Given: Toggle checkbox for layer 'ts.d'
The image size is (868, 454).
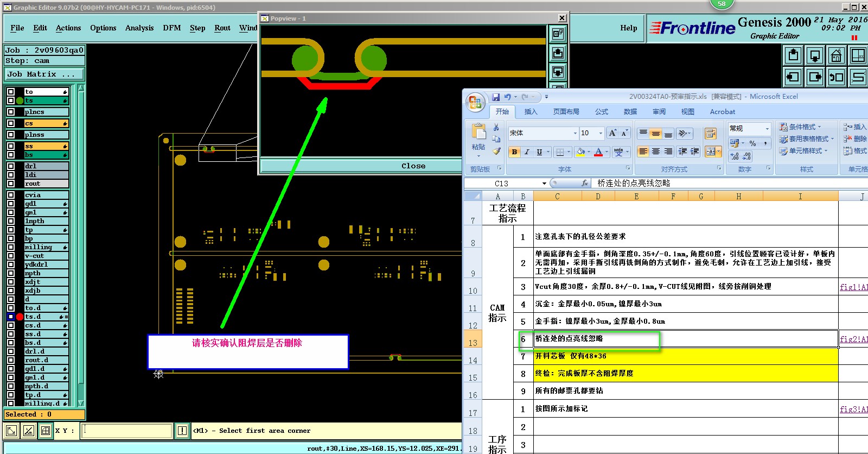Looking at the screenshot, I should click(x=11, y=317).
